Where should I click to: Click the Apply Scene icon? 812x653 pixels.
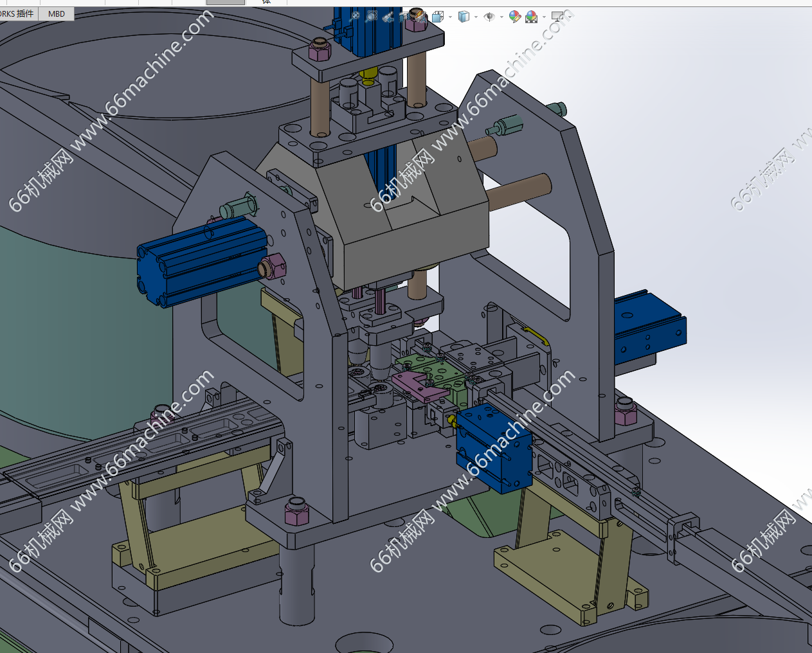point(531,17)
